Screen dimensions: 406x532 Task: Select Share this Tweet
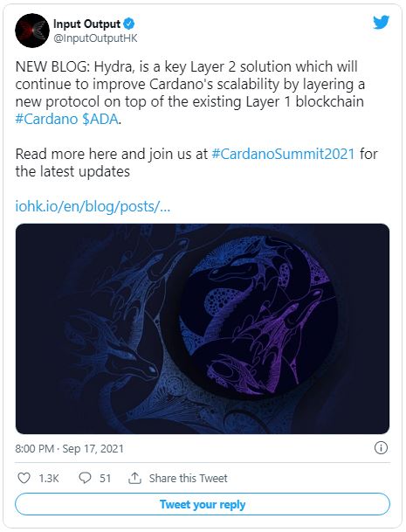189,479
